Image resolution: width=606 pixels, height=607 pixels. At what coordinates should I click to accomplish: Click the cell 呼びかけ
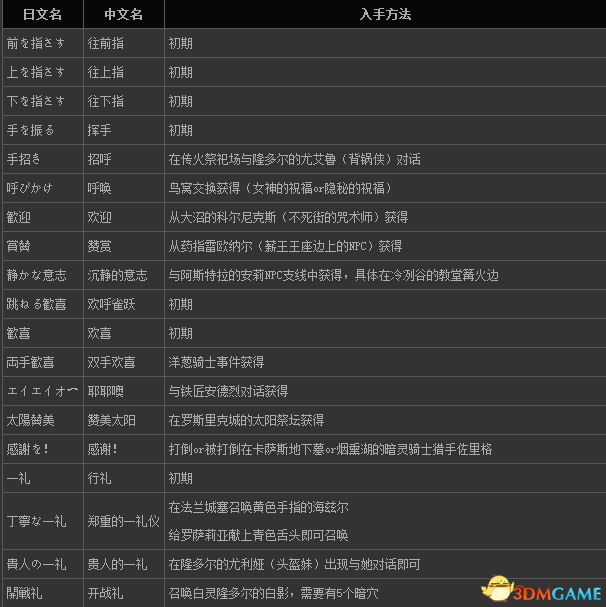[43, 188]
